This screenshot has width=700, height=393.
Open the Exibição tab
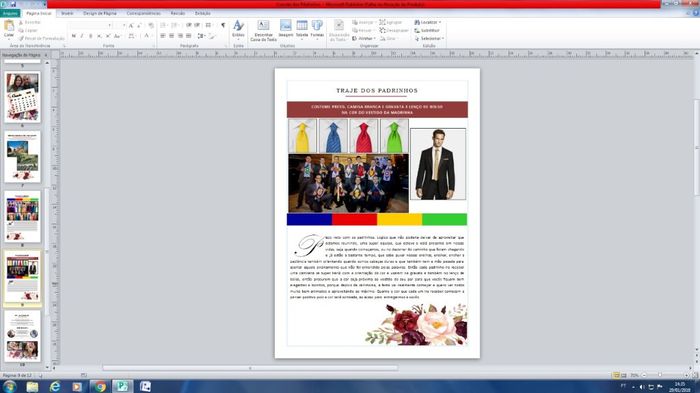tap(202, 13)
